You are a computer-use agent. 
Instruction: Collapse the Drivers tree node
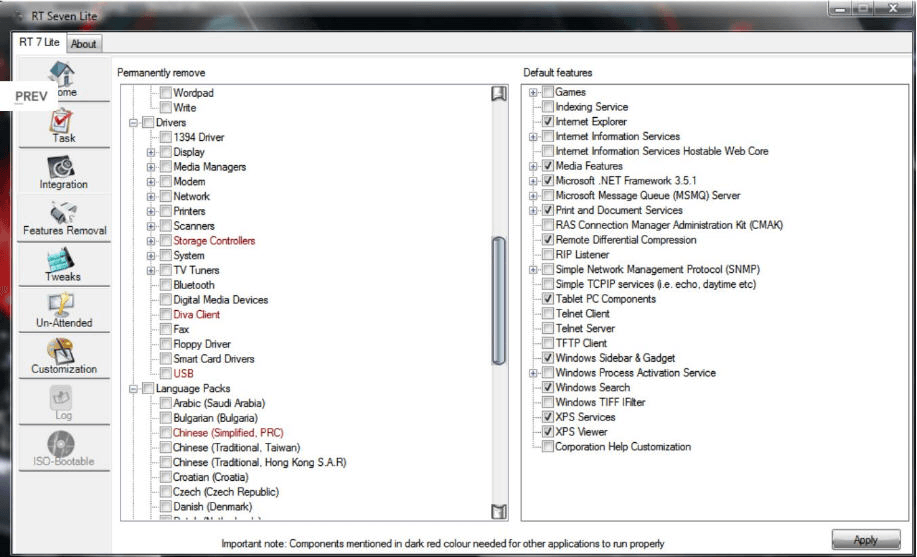pyautogui.click(x=132, y=123)
